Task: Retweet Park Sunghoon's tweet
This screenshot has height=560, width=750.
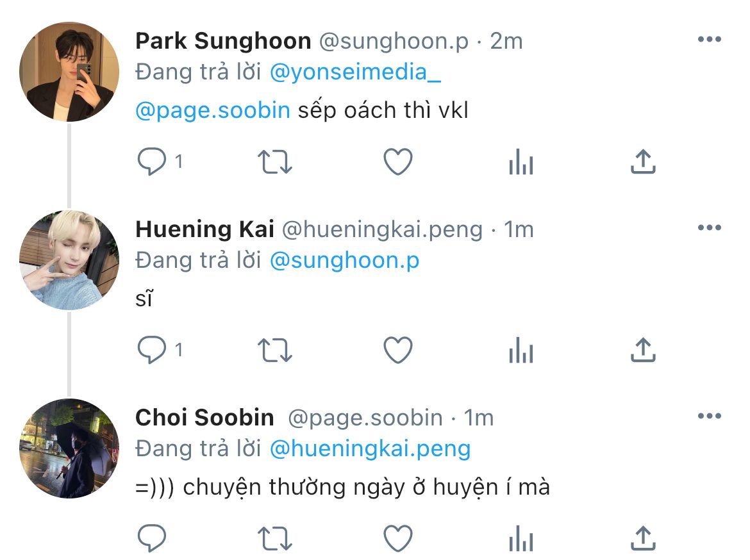Action: pyautogui.click(x=274, y=162)
